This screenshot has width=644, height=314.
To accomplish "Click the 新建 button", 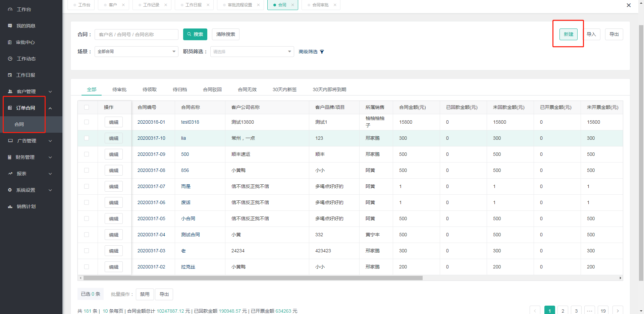I will [x=569, y=34].
